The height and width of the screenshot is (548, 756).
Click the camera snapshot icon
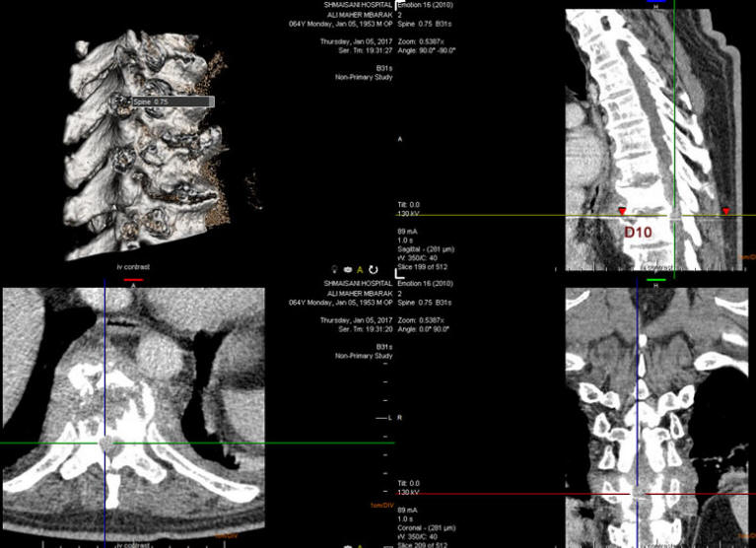348,269
